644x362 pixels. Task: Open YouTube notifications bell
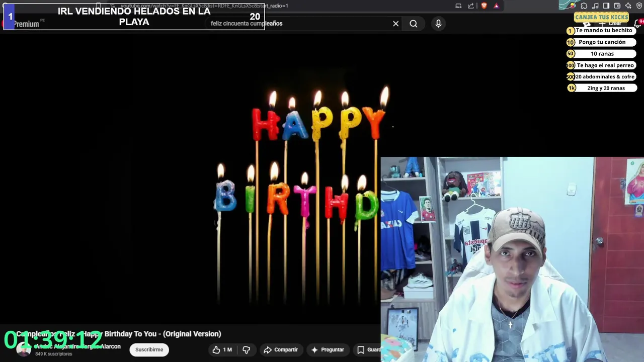click(638, 24)
